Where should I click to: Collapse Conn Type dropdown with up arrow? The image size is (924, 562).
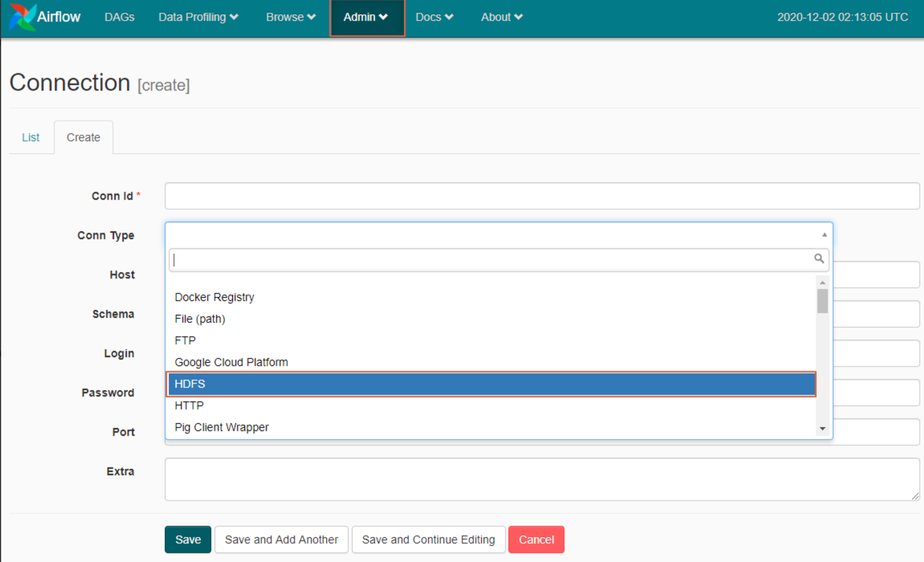[824, 235]
